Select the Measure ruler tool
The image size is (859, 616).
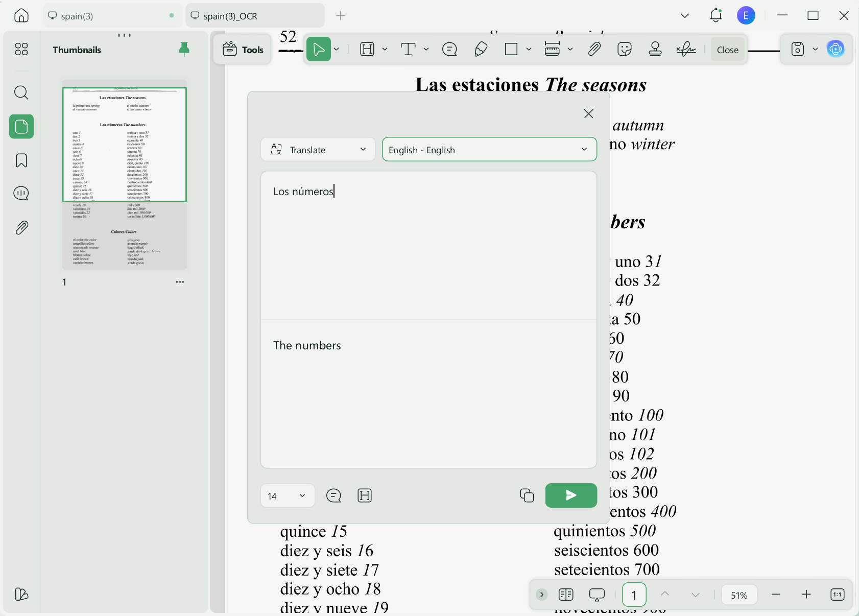click(552, 50)
